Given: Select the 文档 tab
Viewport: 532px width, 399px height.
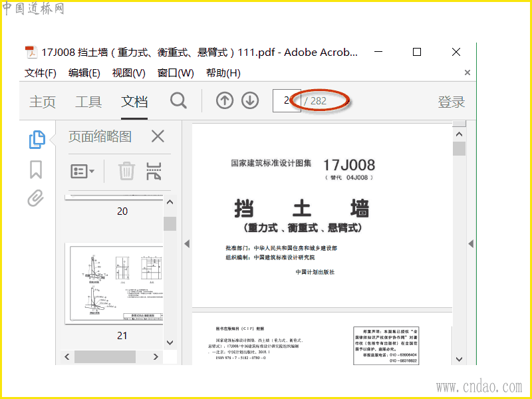Looking at the screenshot, I should click(x=134, y=102).
